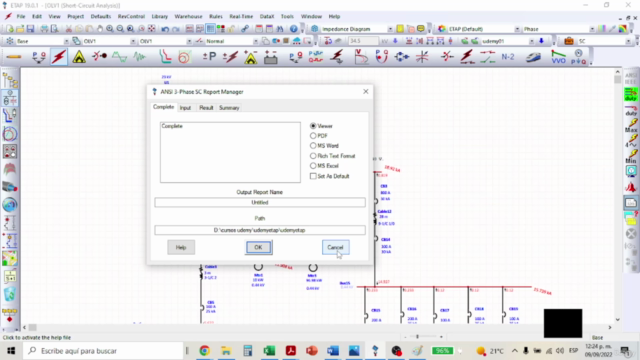
Task: Expand the udemy01 study case dropdown
Action: [x=531, y=41]
